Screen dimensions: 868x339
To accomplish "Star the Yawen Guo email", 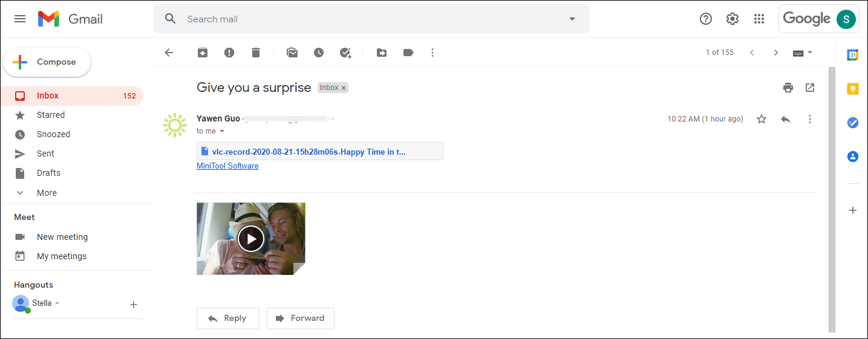I will 762,119.
